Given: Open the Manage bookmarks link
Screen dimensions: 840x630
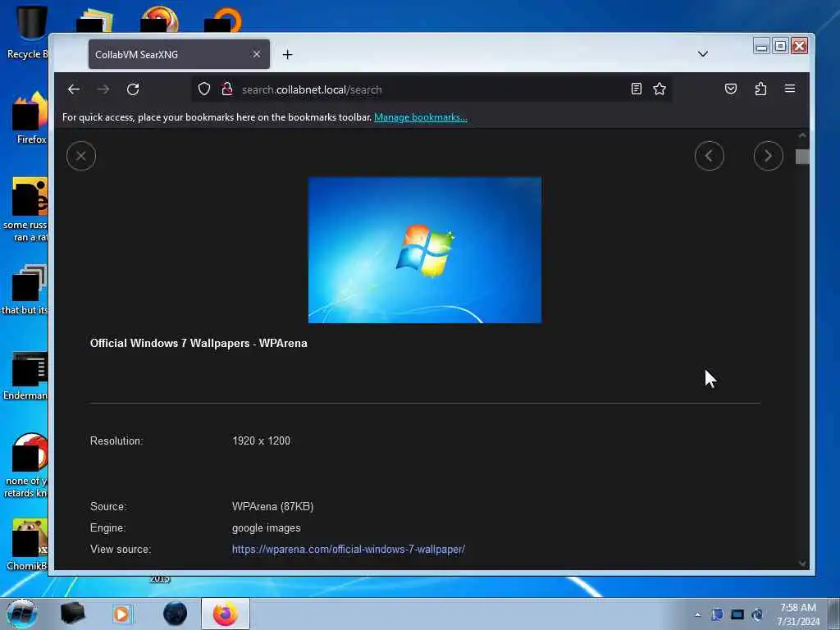Looking at the screenshot, I should (x=421, y=117).
